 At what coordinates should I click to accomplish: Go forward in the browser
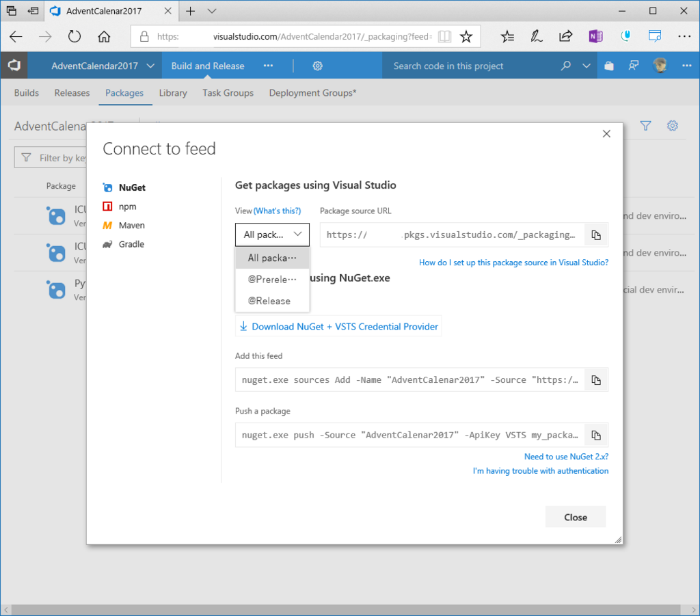(x=45, y=36)
